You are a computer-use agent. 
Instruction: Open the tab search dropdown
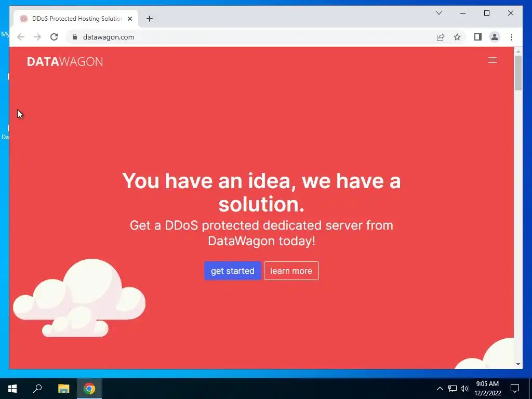tap(438, 13)
